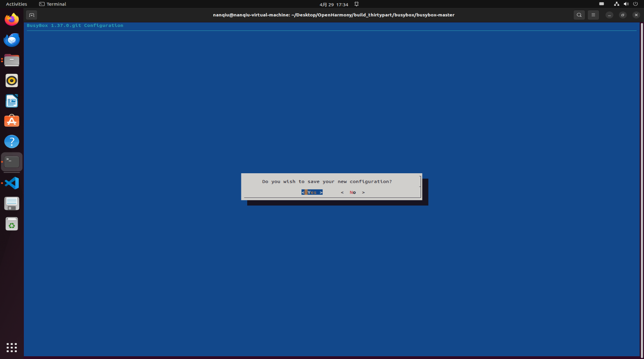Viewport: 644px width, 359px height.
Task: Restore the terminal window size
Action: tap(623, 15)
